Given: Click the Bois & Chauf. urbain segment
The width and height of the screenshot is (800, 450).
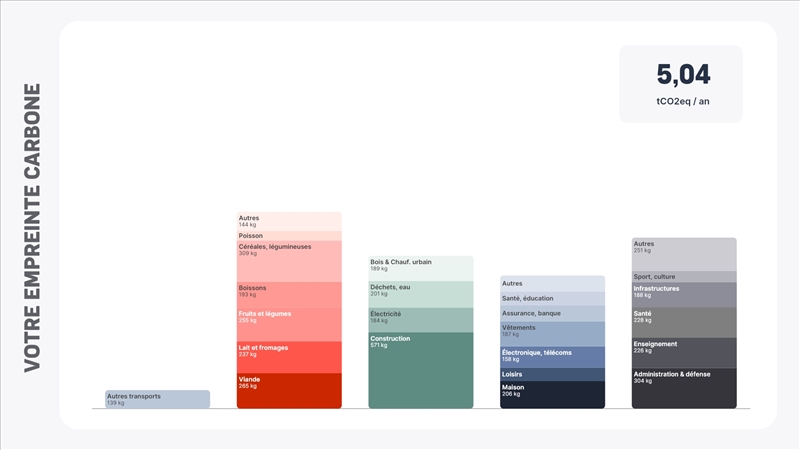Looking at the screenshot, I should click(420, 268).
